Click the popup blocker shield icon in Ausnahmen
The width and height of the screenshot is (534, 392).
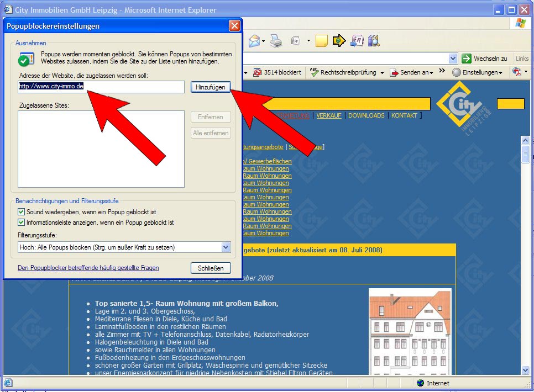pyautogui.click(x=25, y=59)
